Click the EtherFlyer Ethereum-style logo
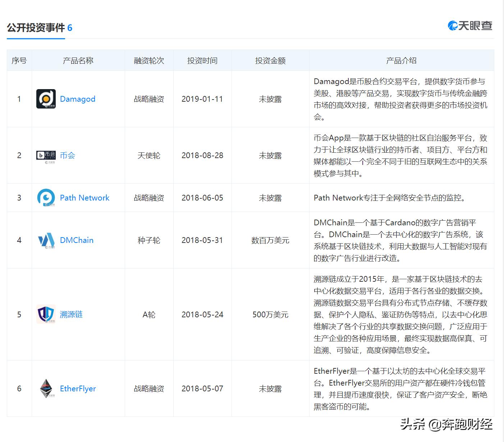The image size is (504, 442). [x=46, y=388]
